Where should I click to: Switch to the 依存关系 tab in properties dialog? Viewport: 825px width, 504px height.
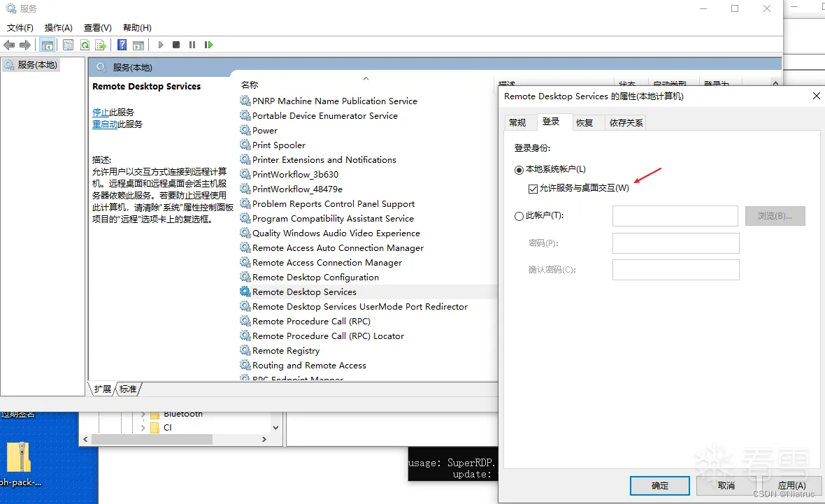tap(626, 122)
